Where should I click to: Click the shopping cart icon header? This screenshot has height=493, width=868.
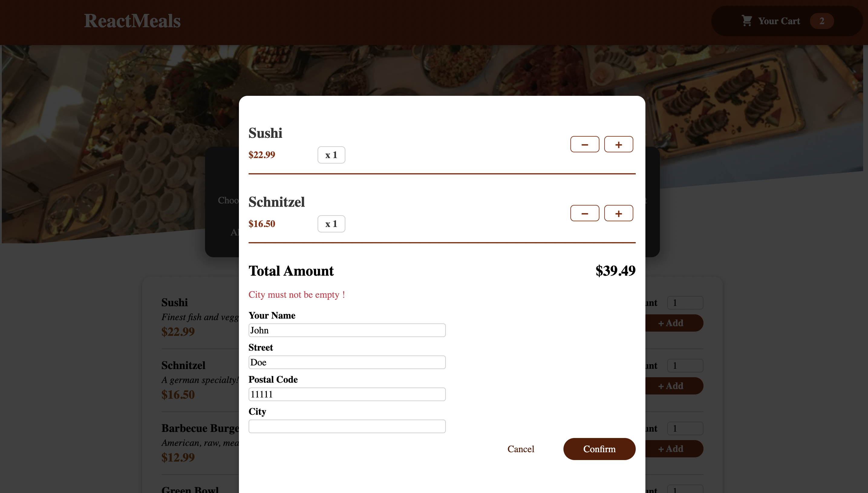pos(746,21)
